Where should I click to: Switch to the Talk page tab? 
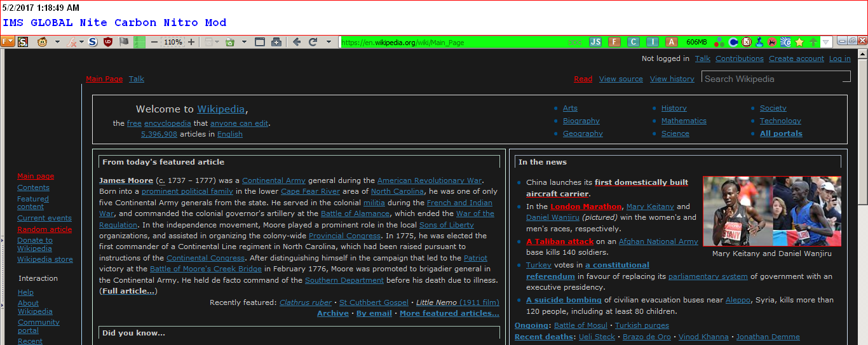click(137, 79)
